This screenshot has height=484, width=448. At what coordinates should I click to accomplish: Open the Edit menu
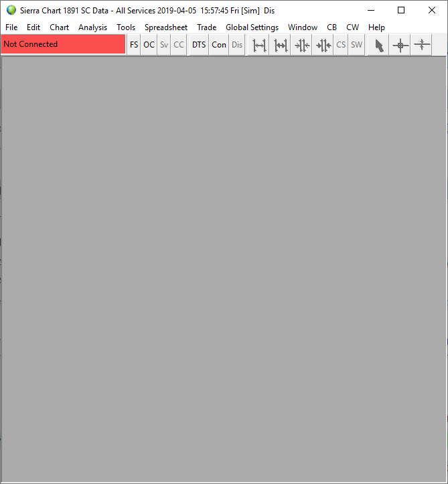click(33, 27)
